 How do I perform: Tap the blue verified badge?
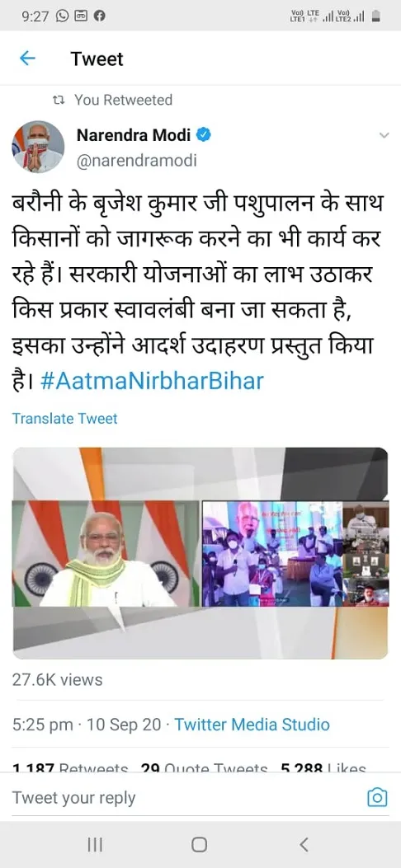[x=205, y=134]
